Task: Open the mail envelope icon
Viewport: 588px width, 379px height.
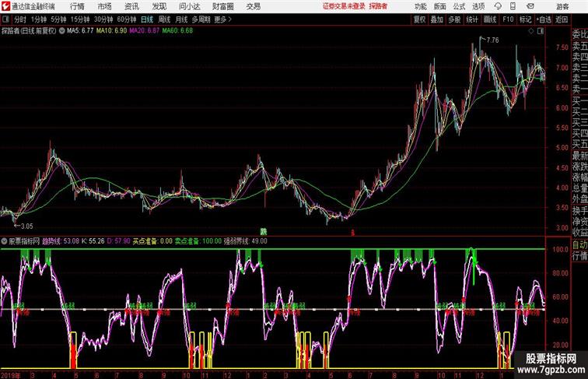Action: (x=530, y=6)
